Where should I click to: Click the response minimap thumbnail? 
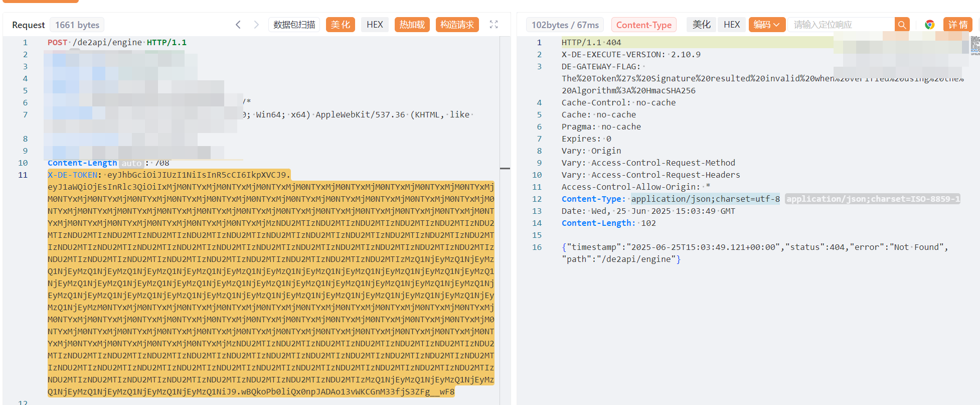(974, 45)
